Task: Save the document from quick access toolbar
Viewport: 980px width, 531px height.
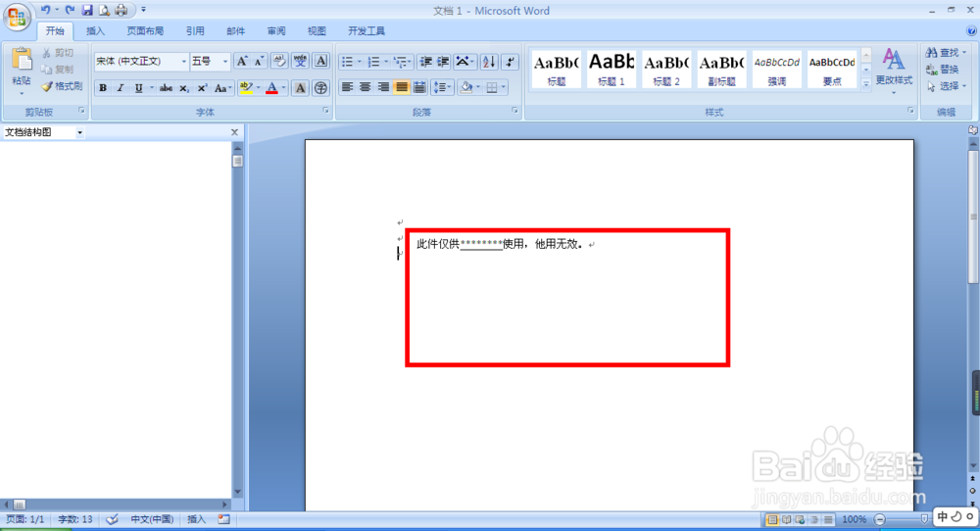Action: 87,10
